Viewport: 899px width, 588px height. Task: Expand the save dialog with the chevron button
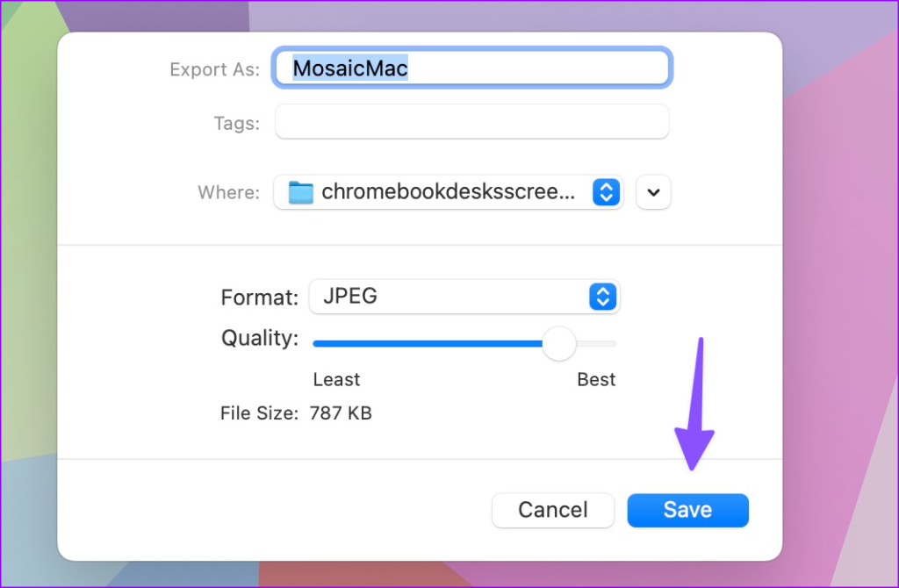[x=653, y=192]
